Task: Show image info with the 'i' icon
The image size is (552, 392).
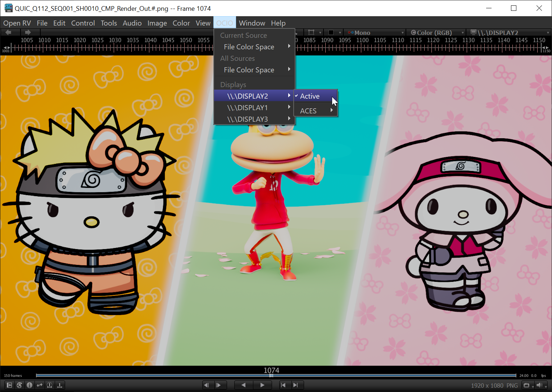Action: click(x=30, y=385)
